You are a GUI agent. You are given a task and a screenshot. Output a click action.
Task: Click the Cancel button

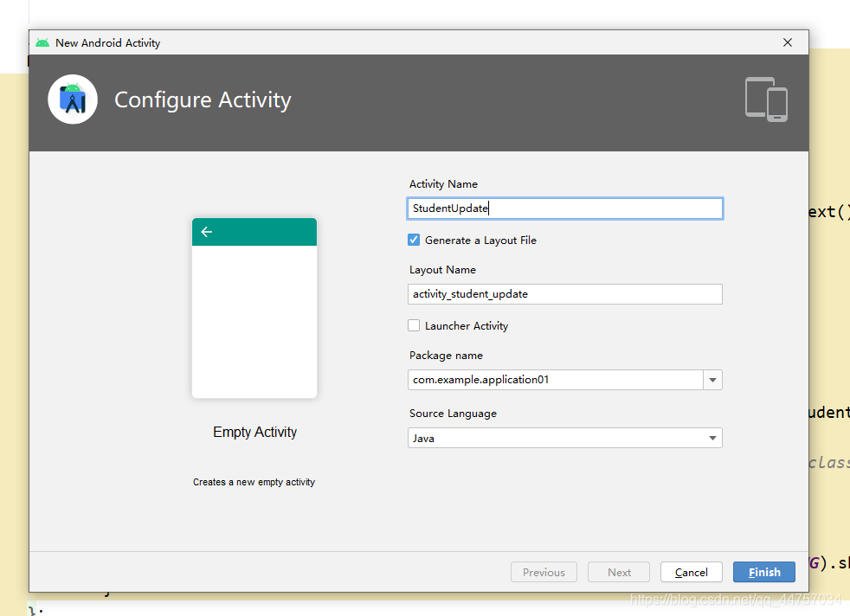tap(692, 572)
